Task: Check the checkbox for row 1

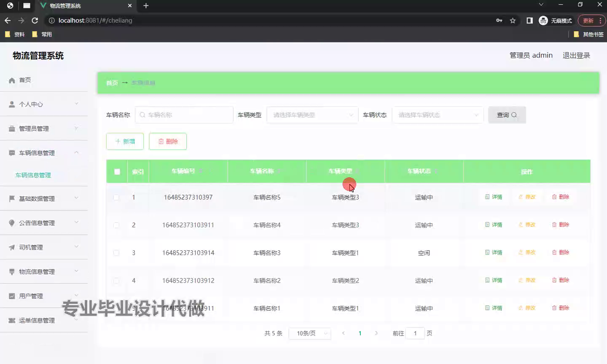Action: coord(116,197)
